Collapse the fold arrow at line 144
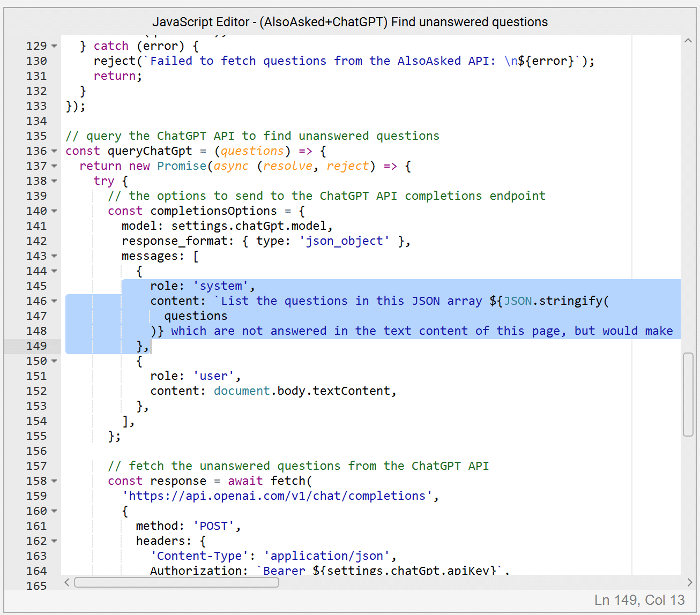 point(54,271)
